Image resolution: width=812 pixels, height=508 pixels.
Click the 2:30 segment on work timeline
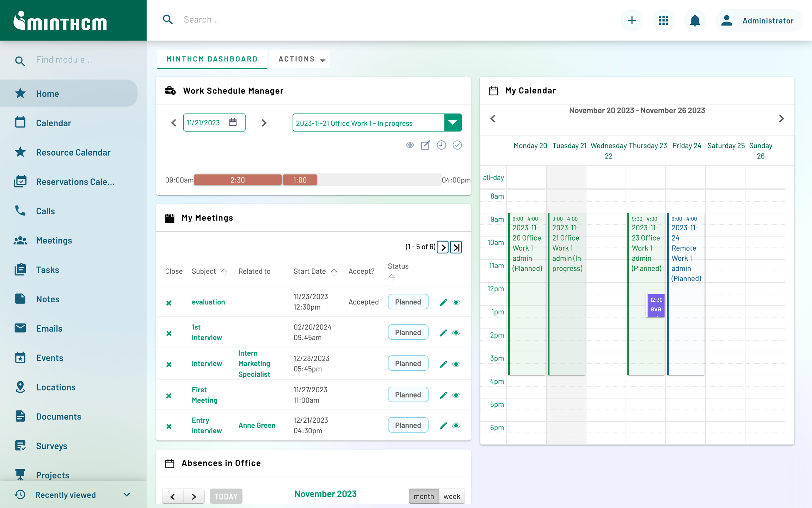[x=238, y=180]
